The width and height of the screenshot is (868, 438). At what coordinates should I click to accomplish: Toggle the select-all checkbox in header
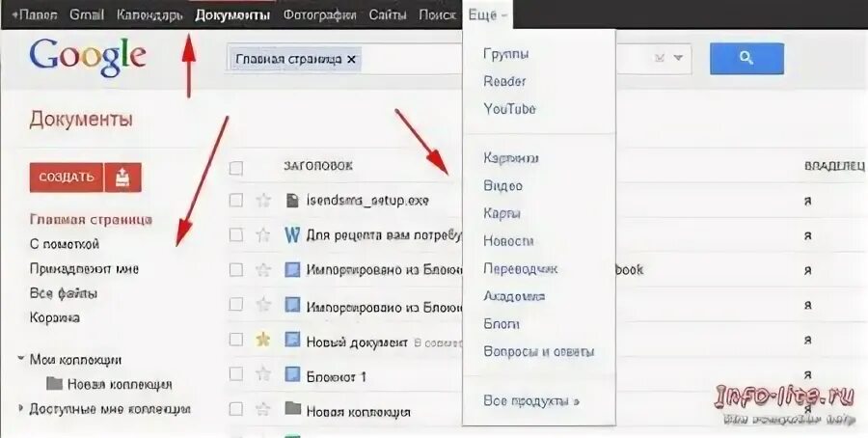coord(236,168)
